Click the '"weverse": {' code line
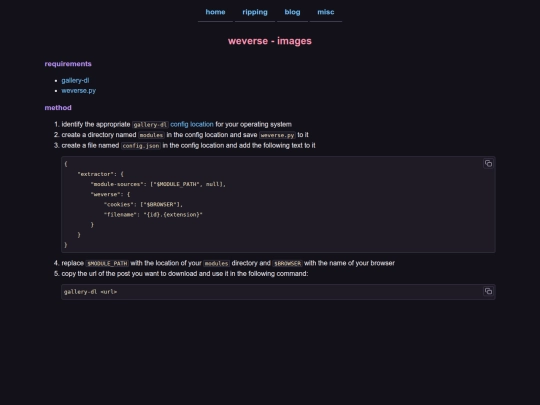This screenshot has height=405, width=540. (110, 195)
